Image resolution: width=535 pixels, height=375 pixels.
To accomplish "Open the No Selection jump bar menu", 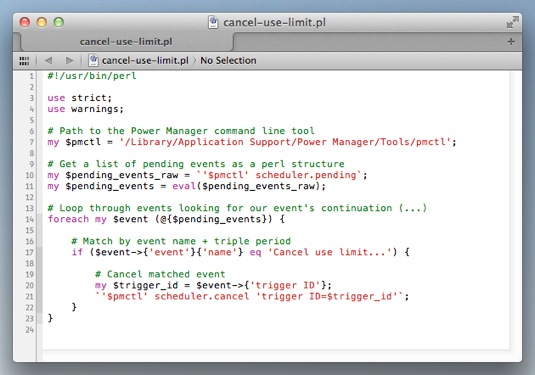I will click(x=228, y=60).
